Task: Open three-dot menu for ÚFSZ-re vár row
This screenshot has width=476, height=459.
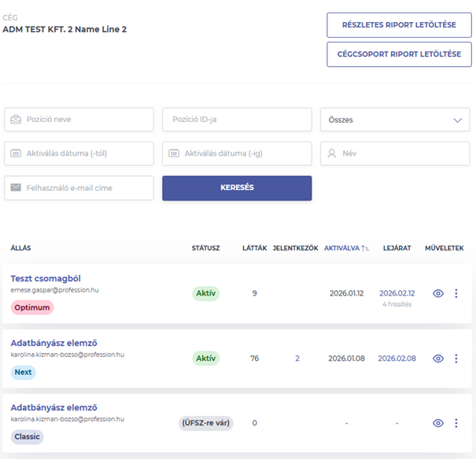Action: pyautogui.click(x=456, y=423)
